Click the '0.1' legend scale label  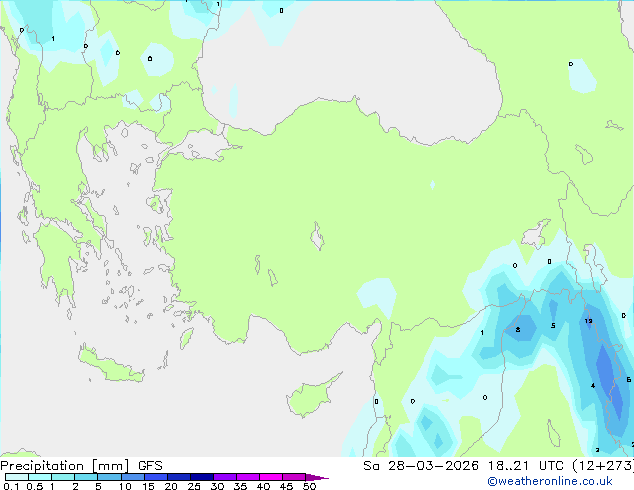coord(11,486)
